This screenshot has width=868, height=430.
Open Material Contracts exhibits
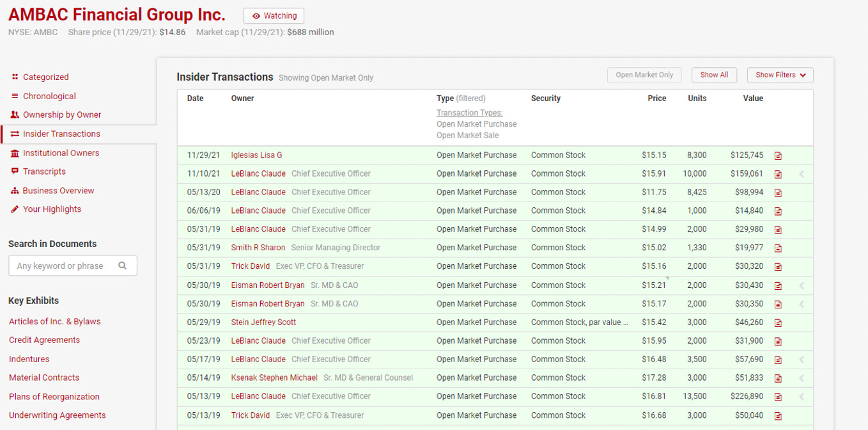[x=44, y=378]
